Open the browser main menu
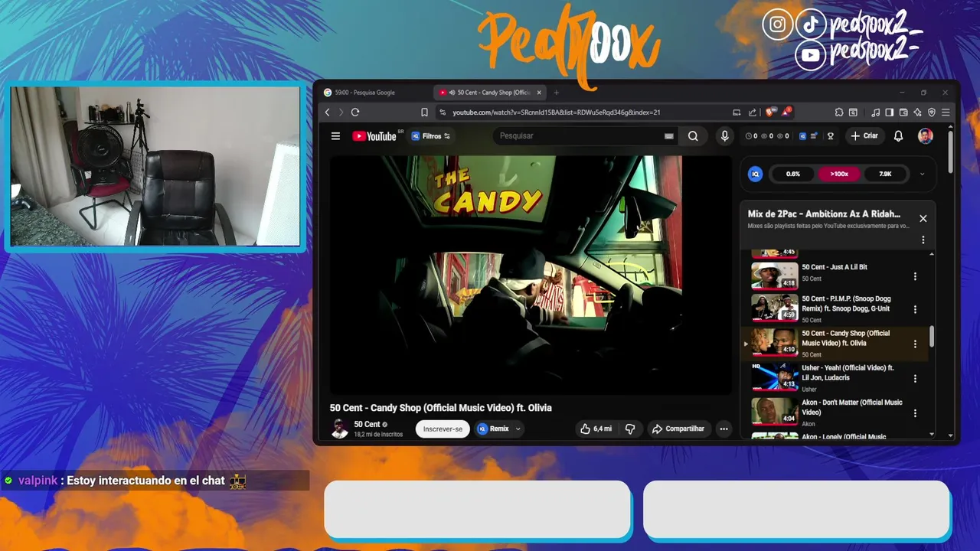This screenshot has width=980, height=551. tap(946, 112)
